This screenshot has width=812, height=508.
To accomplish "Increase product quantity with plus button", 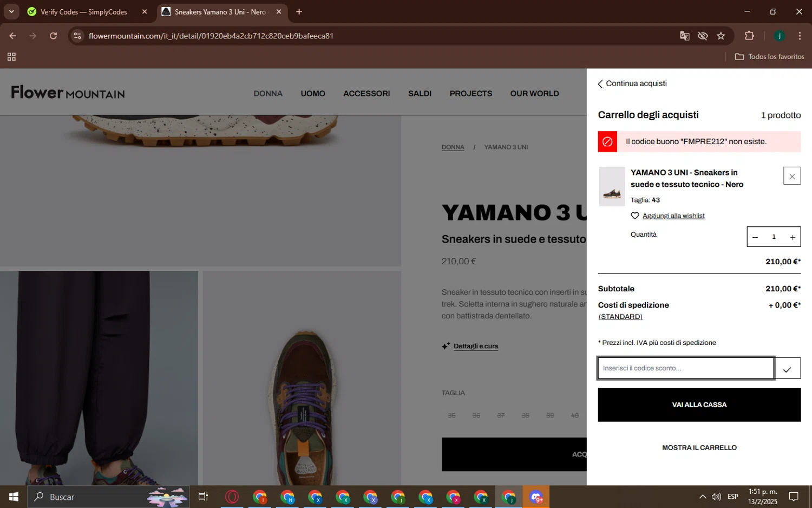I will [x=793, y=237].
